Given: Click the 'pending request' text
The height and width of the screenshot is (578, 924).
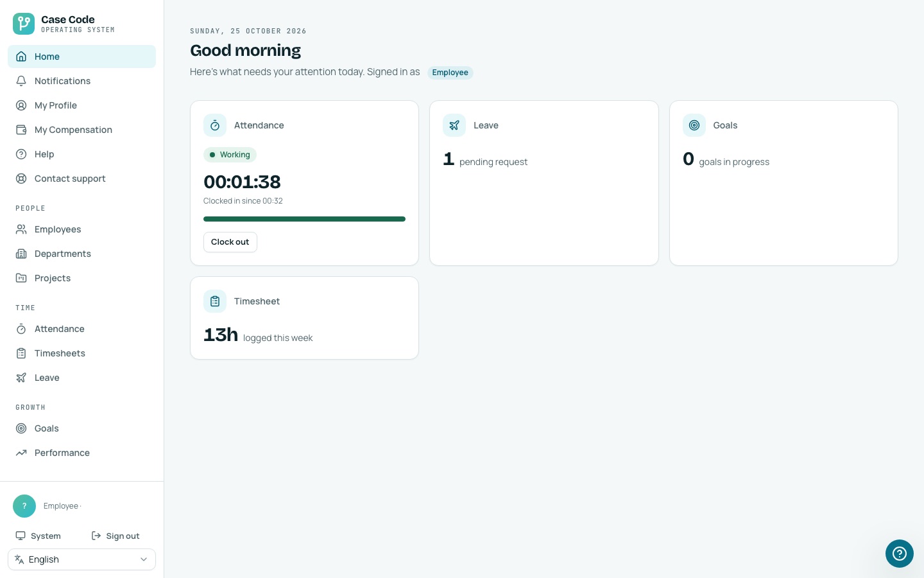Looking at the screenshot, I should [x=493, y=162].
